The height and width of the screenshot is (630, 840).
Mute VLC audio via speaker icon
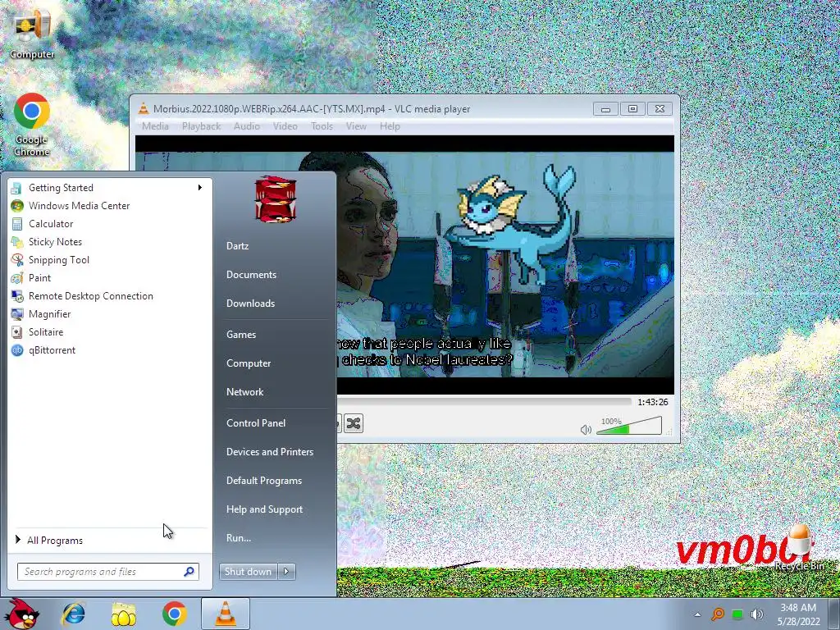pyautogui.click(x=586, y=430)
